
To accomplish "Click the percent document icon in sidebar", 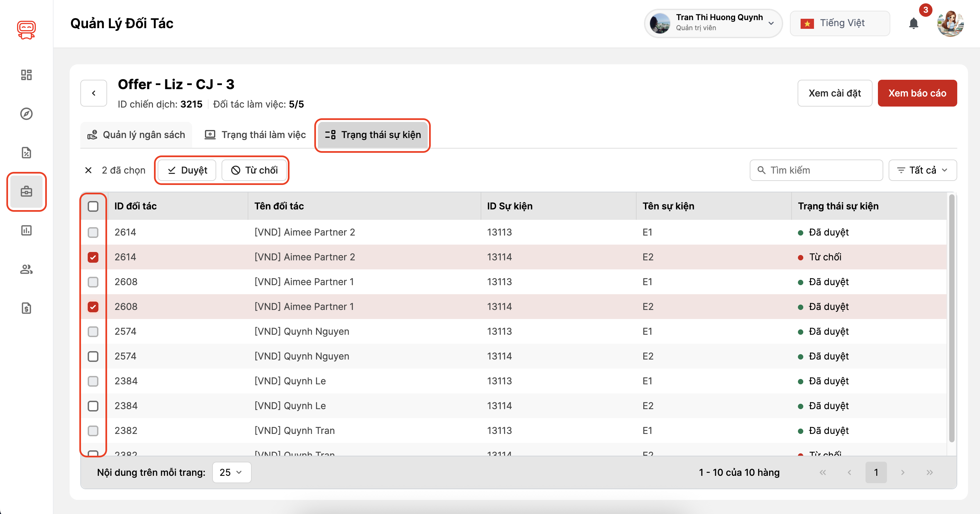I will pyautogui.click(x=26, y=152).
